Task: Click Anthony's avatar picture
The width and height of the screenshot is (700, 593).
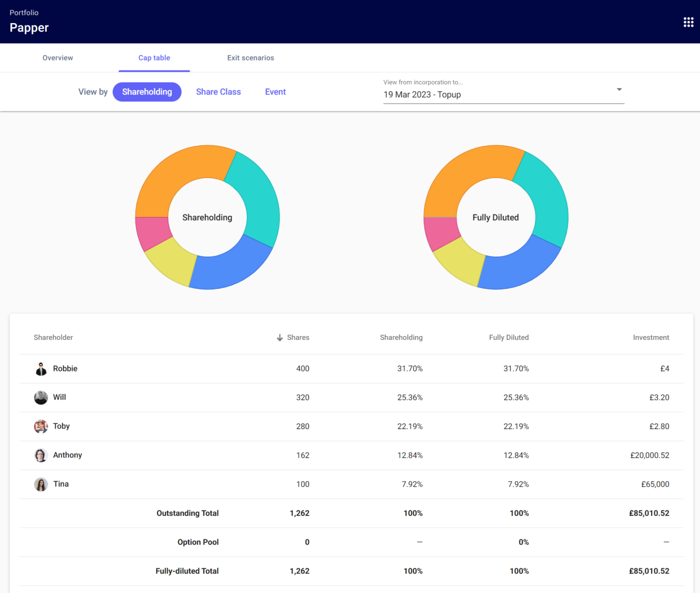Action: point(41,455)
